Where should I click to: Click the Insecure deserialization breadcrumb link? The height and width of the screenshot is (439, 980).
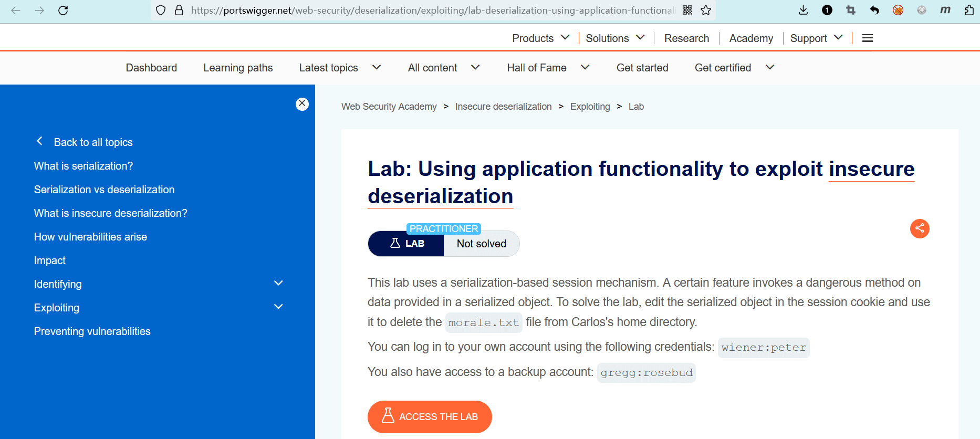pyautogui.click(x=503, y=107)
